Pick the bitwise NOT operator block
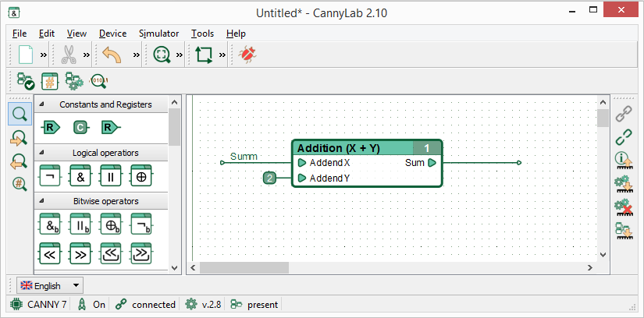 click(x=141, y=224)
